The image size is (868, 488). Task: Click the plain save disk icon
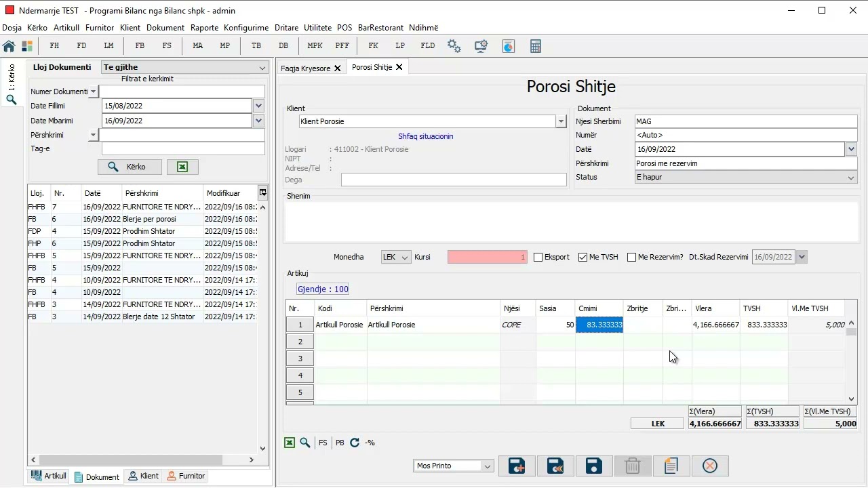pos(594,466)
